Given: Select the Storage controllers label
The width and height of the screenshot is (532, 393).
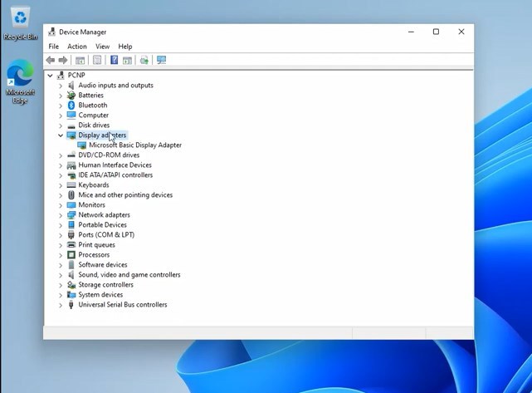Looking at the screenshot, I should click(x=106, y=285).
